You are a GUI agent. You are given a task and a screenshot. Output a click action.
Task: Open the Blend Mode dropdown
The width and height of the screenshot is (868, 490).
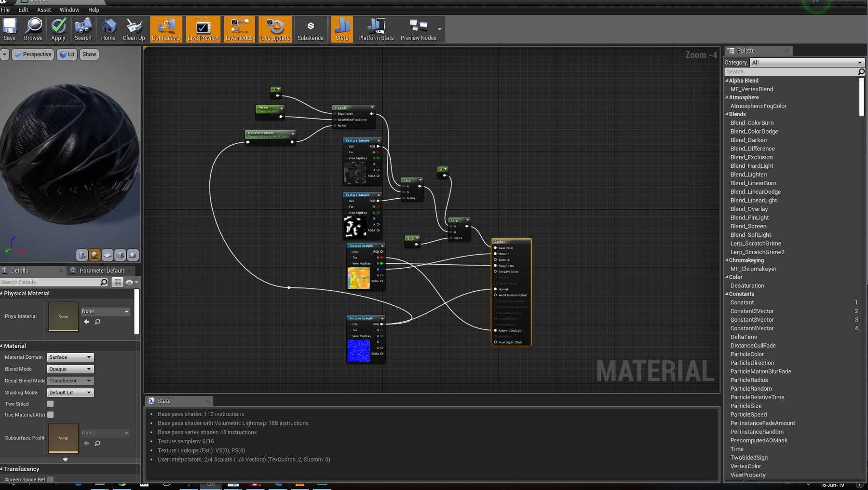70,369
